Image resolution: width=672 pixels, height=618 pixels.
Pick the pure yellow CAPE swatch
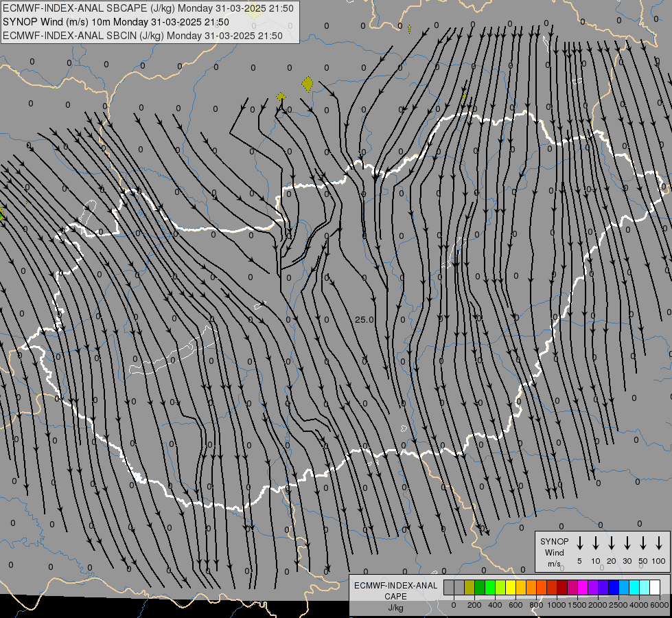[x=511, y=588]
